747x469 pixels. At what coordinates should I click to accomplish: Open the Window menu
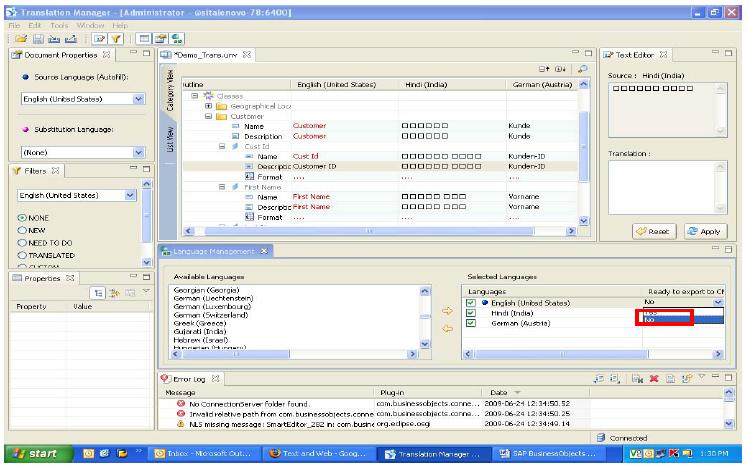click(x=90, y=25)
